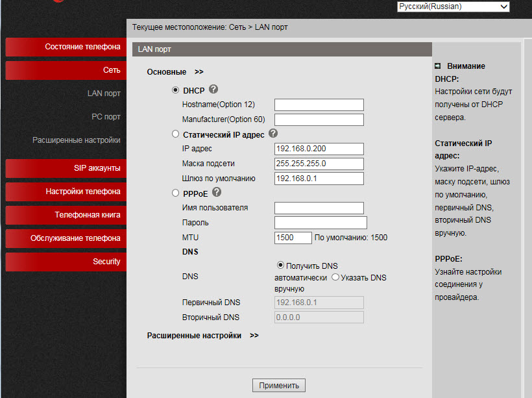The image size is (532, 398).
Task: Focus the Hostname(Option 12) field
Action: click(319, 105)
